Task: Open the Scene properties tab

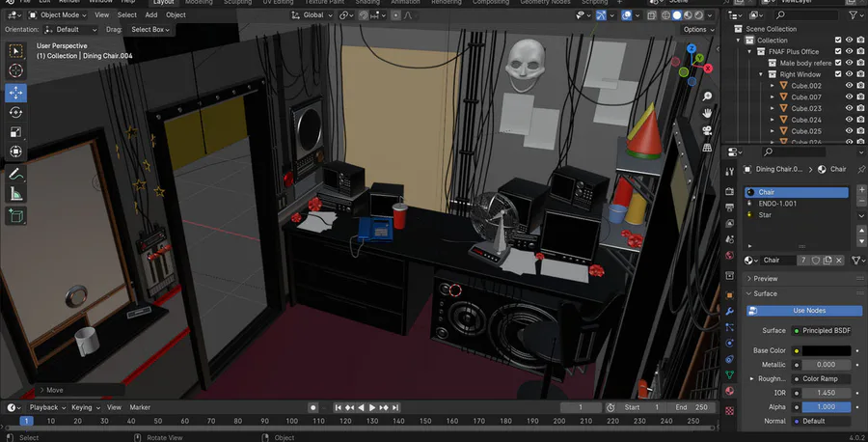Action: (x=730, y=239)
